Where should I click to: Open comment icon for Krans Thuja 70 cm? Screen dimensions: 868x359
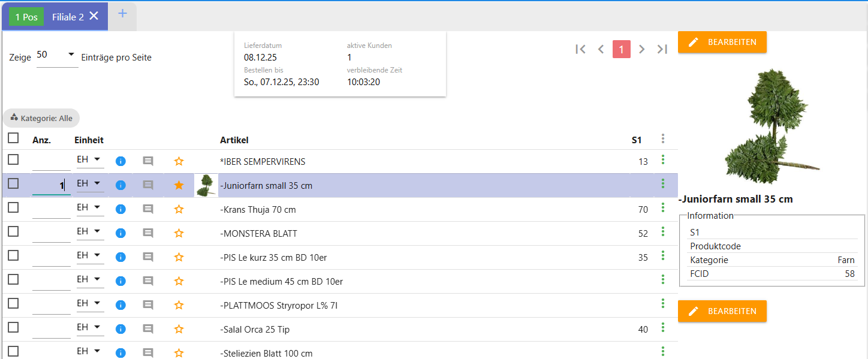pyautogui.click(x=148, y=209)
